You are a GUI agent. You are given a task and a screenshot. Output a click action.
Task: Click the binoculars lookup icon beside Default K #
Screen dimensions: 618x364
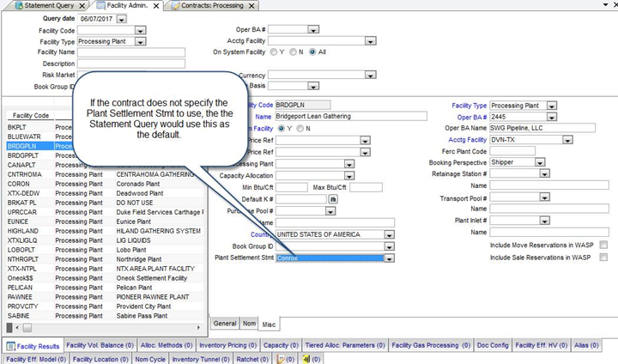(x=334, y=198)
